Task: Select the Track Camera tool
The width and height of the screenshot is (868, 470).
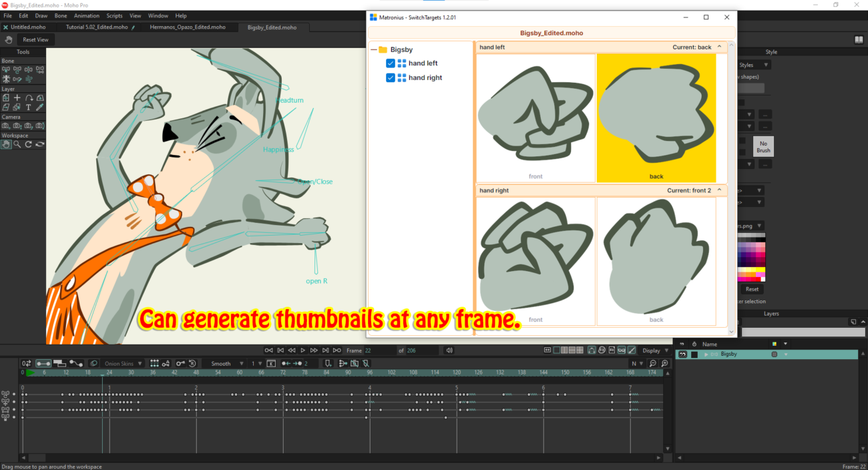Action: point(6,126)
